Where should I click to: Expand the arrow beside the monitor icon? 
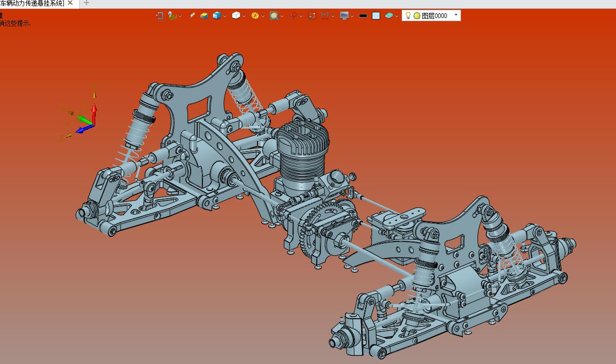coord(352,16)
